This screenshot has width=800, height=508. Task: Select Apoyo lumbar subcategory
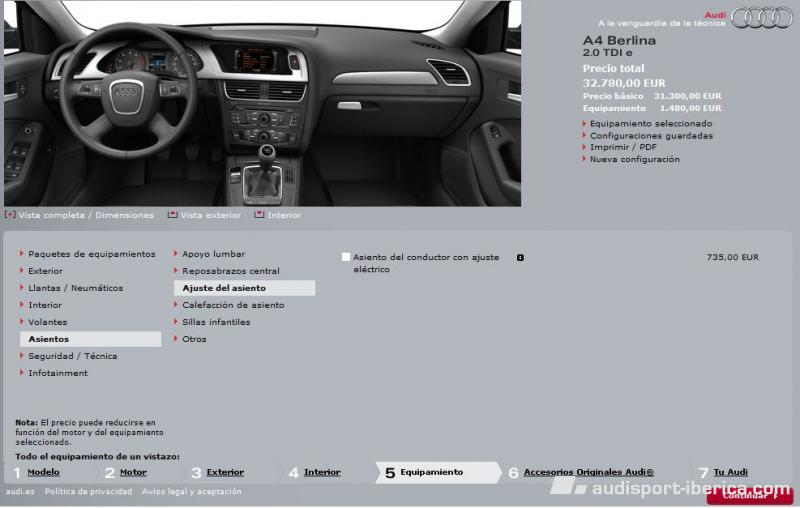tap(213, 254)
